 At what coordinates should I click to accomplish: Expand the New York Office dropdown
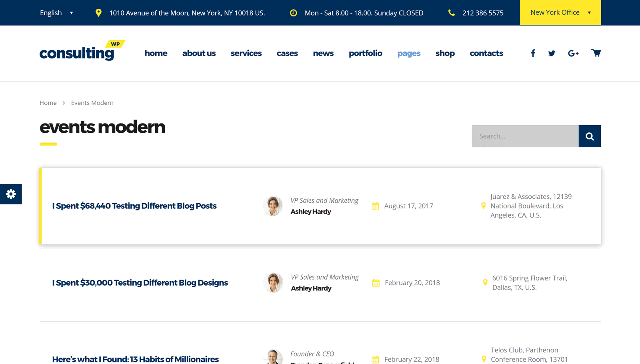pyautogui.click(x=560, y=12)
